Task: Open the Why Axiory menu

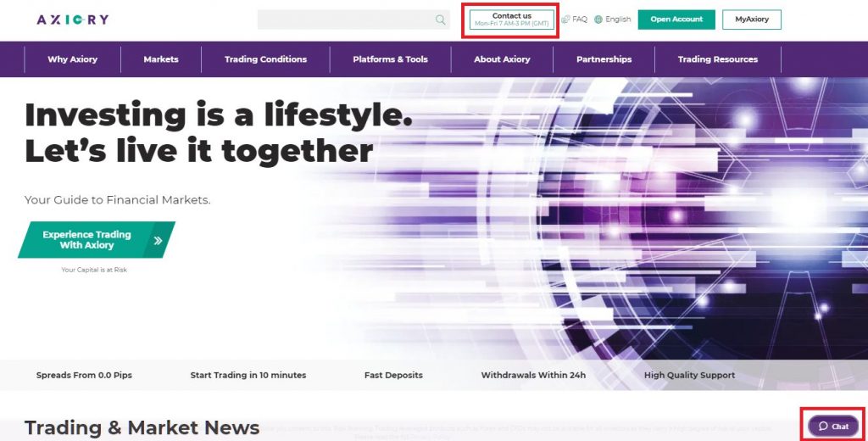Action: pos(73,59)
